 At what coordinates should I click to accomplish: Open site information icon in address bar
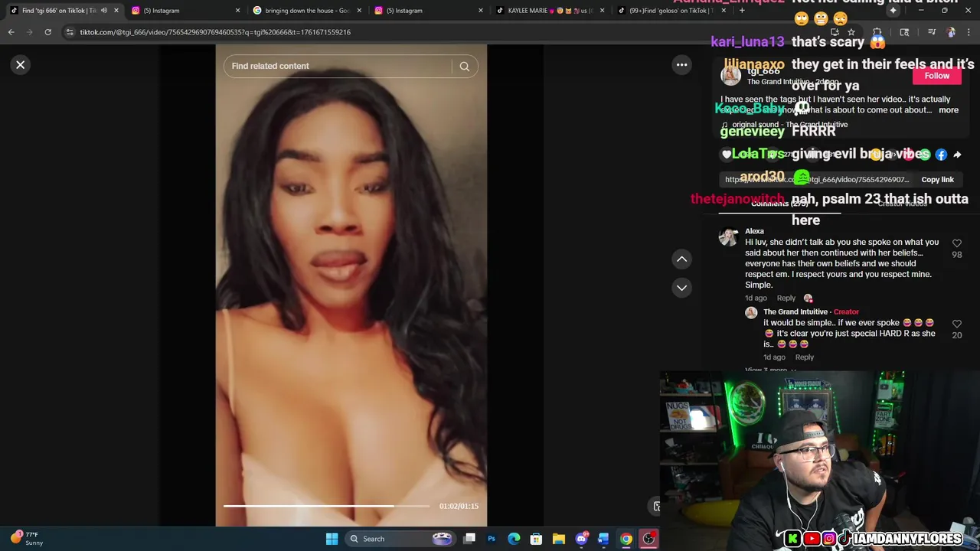(x=70, y=32)
